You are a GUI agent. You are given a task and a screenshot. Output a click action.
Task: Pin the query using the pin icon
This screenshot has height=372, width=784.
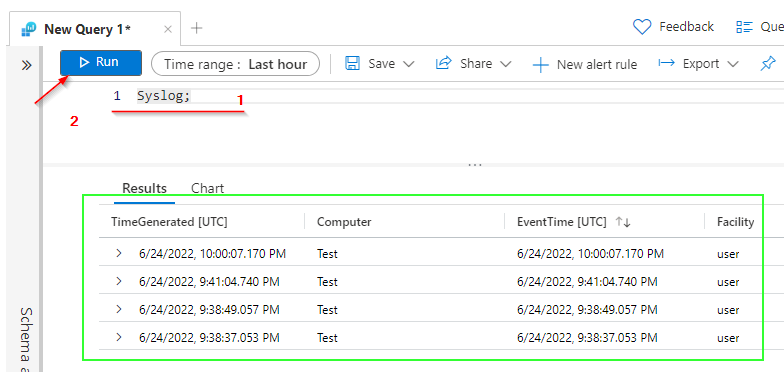pyautogui.click(x=768, y=64)
